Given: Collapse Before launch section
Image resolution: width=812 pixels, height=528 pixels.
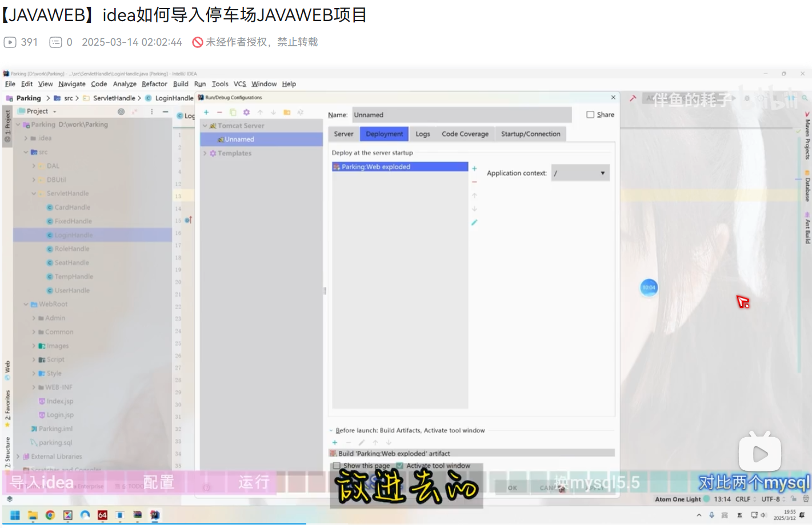Looking at the screenshot, I should pyautogui.click(x=331, y=431).
